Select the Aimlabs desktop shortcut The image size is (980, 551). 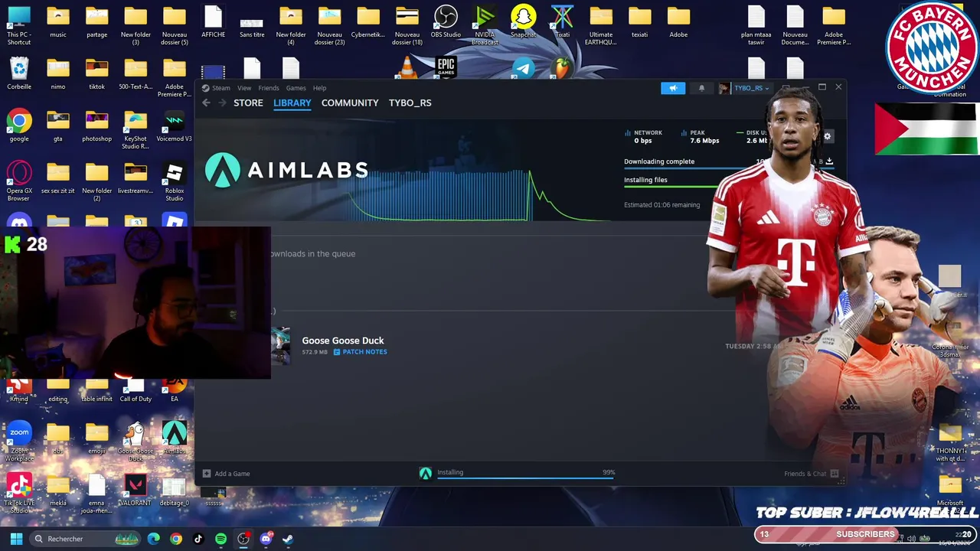click(174, 438)
